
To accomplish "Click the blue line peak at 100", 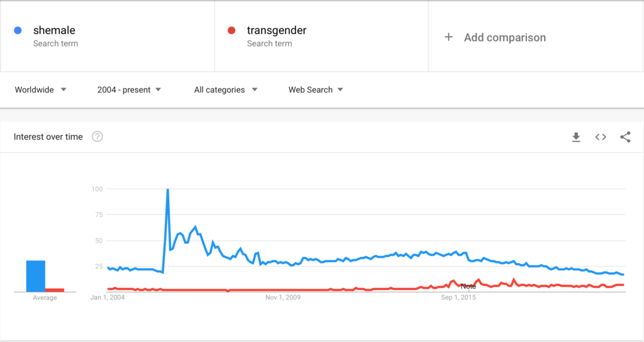I will (x=167, y=190).
